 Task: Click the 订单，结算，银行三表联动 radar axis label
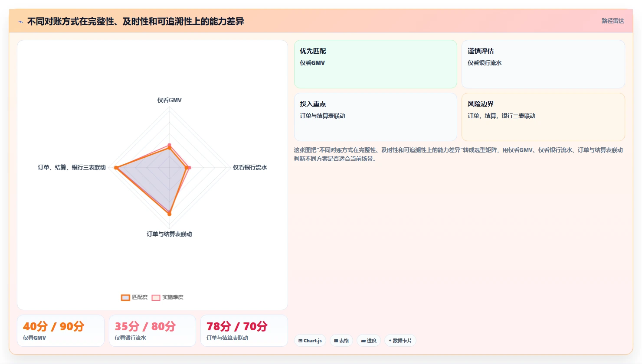(x=72, y=167)
